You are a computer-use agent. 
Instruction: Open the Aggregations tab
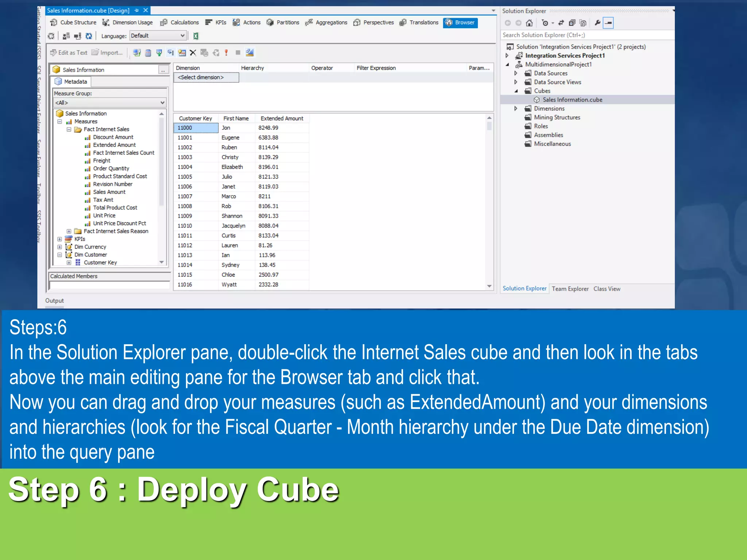[326, 23]
